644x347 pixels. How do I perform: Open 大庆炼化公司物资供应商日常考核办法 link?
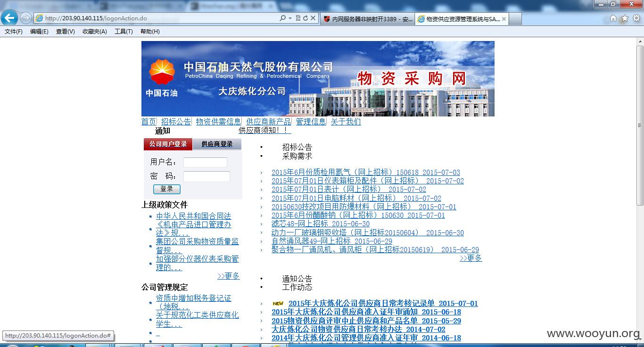[358, 330]
